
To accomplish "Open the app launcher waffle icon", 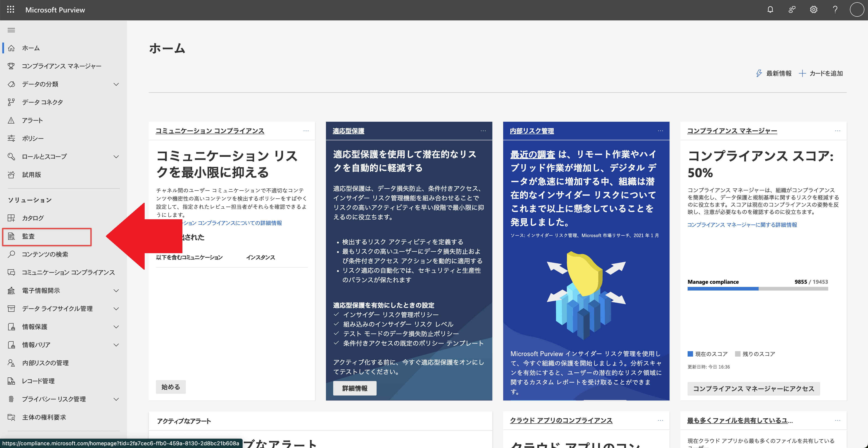I will click(10, 10).
